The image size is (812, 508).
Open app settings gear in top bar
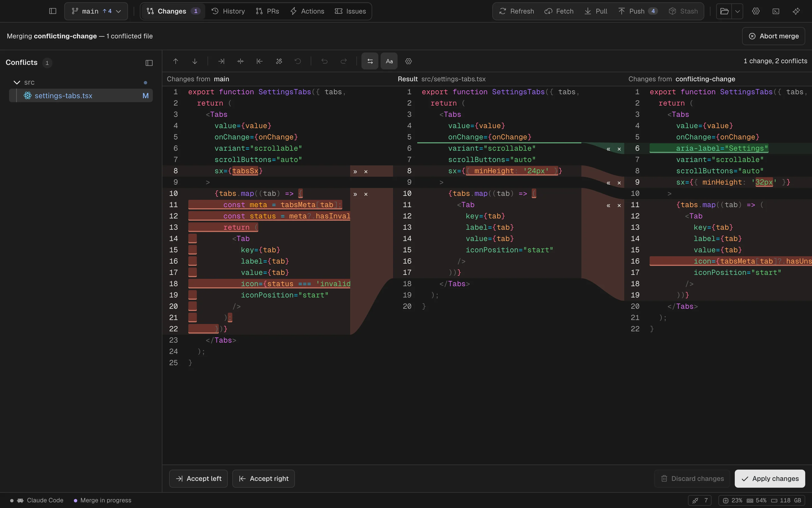click(756, 11)
